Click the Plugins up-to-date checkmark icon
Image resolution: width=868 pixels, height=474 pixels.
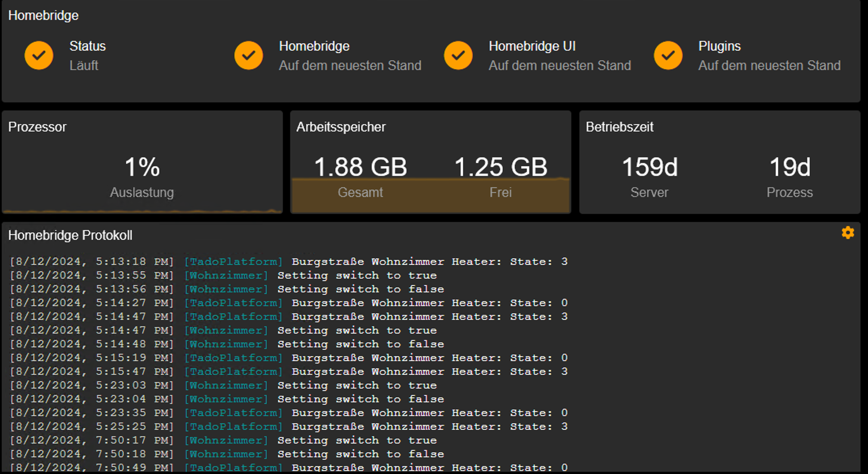pyautogui.click(x=668, y=55)
